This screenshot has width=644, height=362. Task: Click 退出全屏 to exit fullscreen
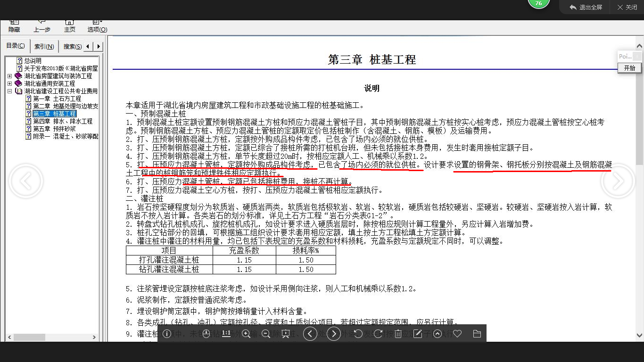[586, 8]
